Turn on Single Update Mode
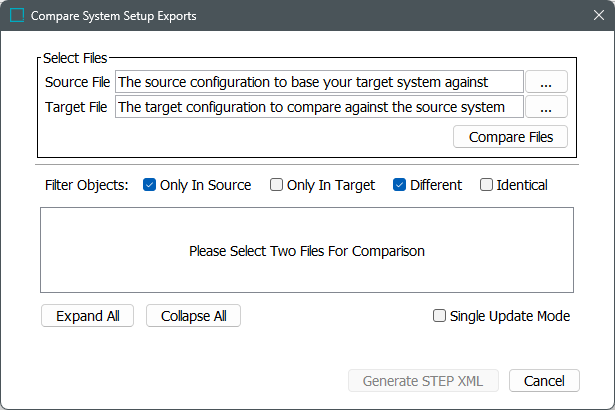The width and height of the screenshot is (615, 410). click(x=439, y=316)
